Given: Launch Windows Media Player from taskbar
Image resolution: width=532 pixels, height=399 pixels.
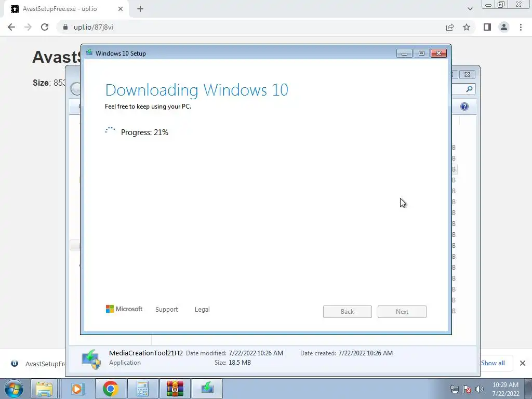Looking at the screenshot, I should click(x=77, y=389).
